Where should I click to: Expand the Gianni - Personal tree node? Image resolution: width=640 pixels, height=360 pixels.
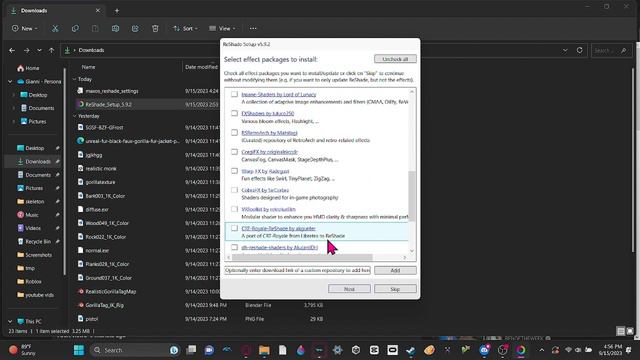tap(10, 82)
